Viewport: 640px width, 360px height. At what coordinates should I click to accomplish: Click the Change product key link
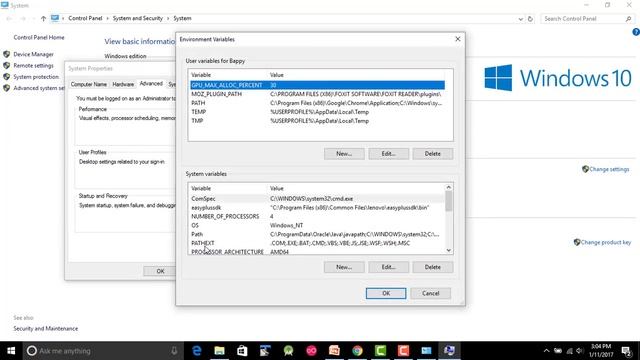pos(606,242)
